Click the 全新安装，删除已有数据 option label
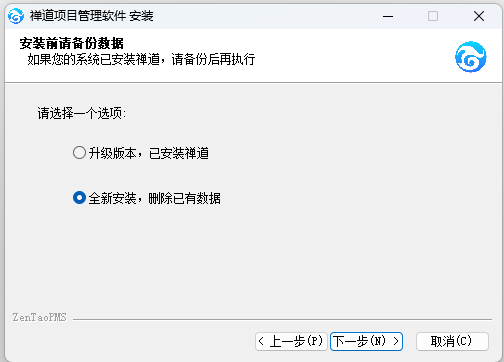Screen dimensions: 504x362 [154, 198]
